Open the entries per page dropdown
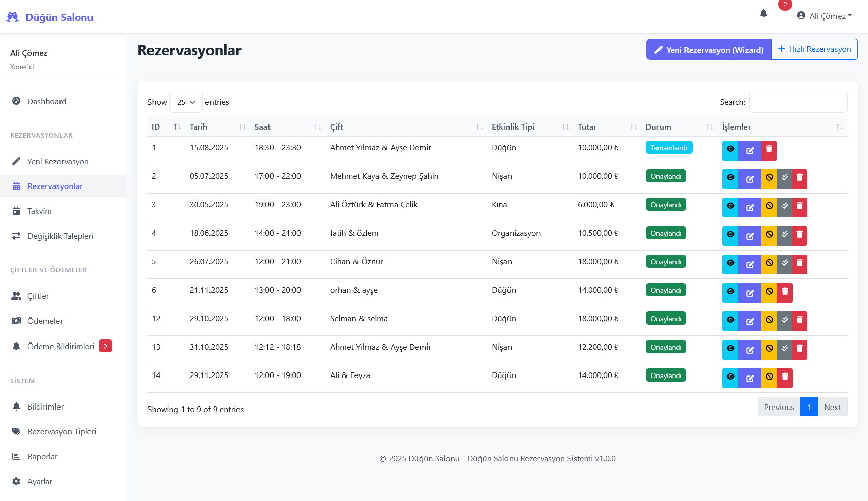The image size is (868, 501). tap(186, 102)
